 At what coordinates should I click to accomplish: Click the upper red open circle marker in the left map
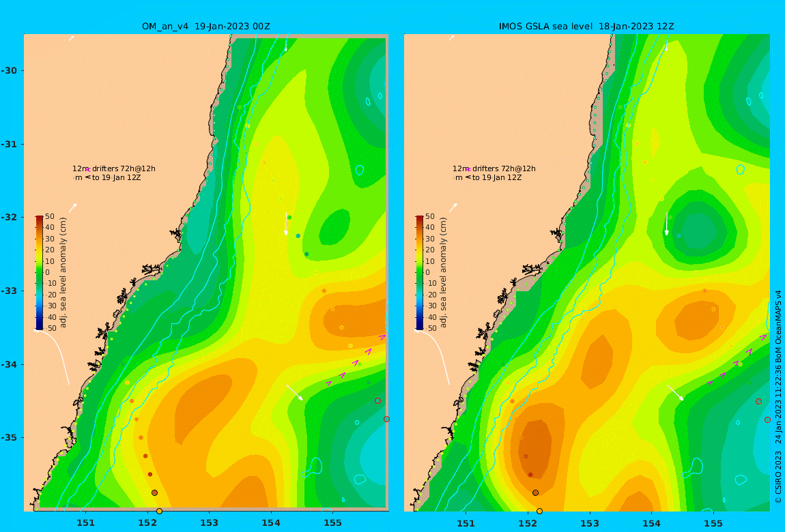(x=378, y=400)
